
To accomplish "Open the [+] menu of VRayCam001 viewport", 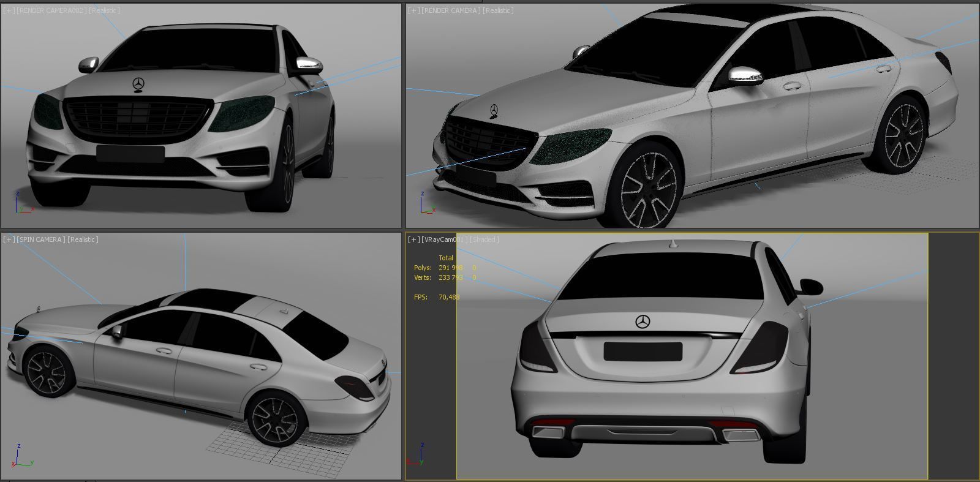I will 414,239.
